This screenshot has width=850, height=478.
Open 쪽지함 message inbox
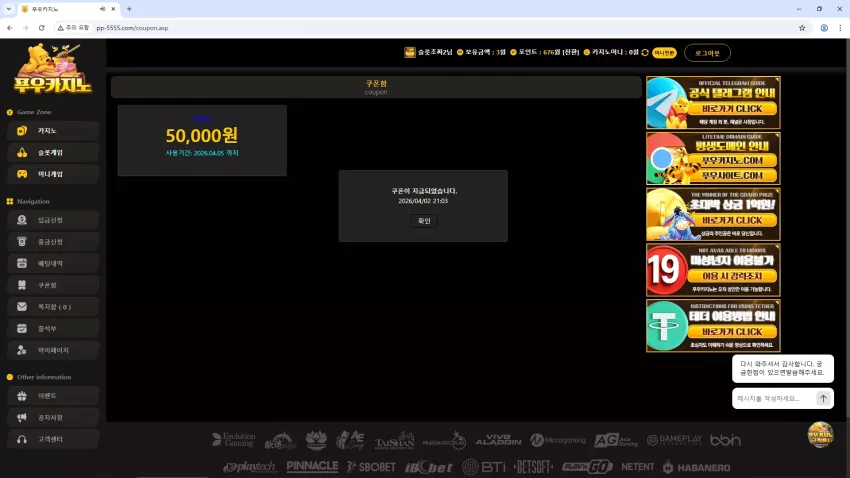tap(53, 307)
